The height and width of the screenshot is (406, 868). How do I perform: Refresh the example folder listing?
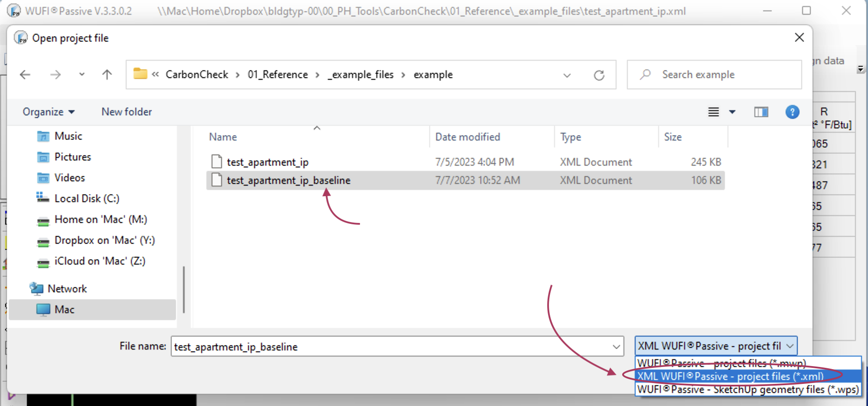[x=599, y=75]
